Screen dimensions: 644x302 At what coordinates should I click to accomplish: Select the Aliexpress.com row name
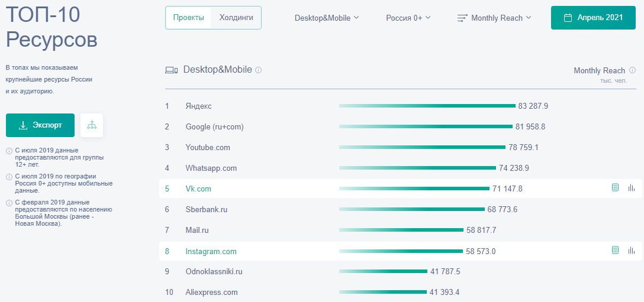211,292
